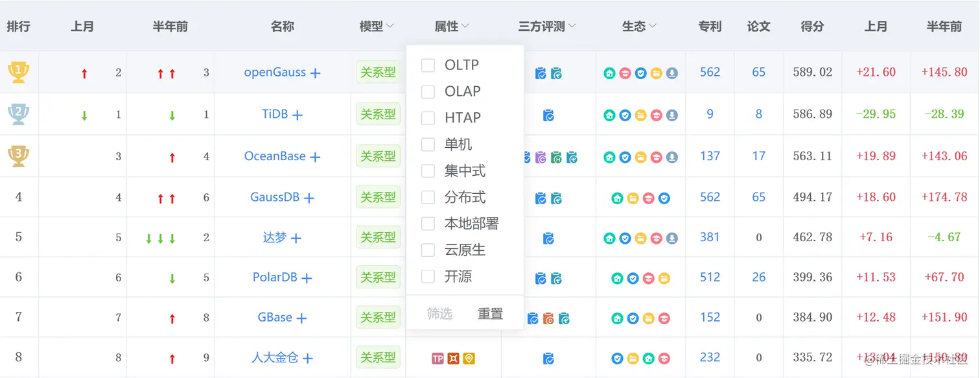The height and width of the screenshot is (378, 980).
Task: Click the green home icon in openGauss row
Action: click(609, 73)
